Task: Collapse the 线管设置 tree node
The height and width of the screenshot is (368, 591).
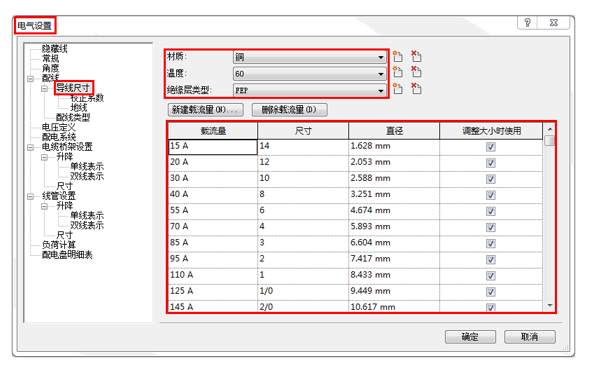Action: click(31, 196)
